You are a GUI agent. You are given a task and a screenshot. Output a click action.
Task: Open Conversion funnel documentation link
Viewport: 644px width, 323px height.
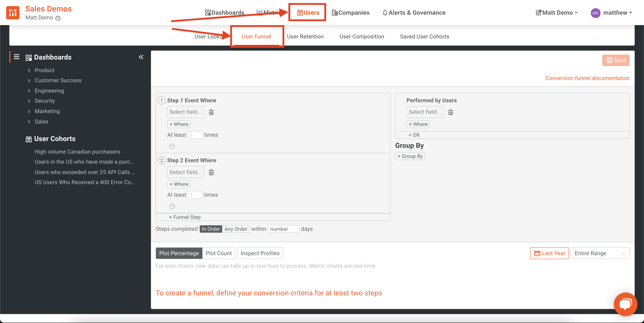click(x=587, y=78)
